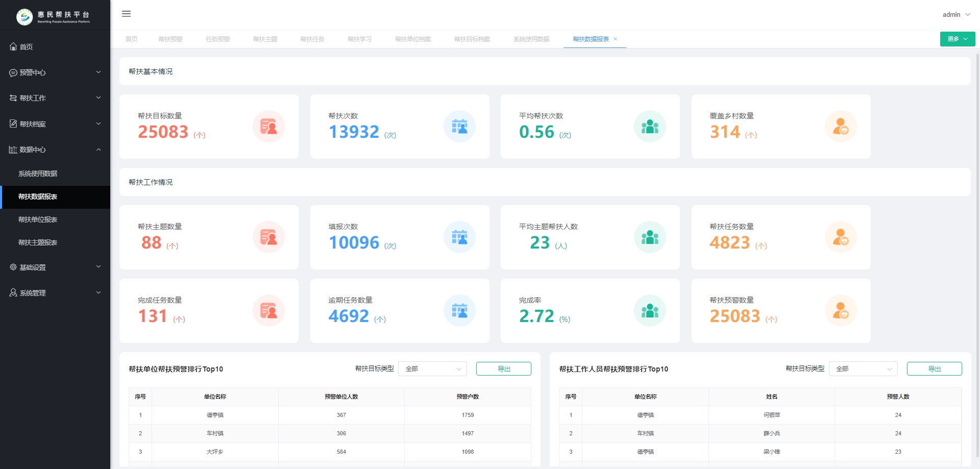Switch to the 帮扶预警 tab
The image size is (980, 469).
pos(170,39)
